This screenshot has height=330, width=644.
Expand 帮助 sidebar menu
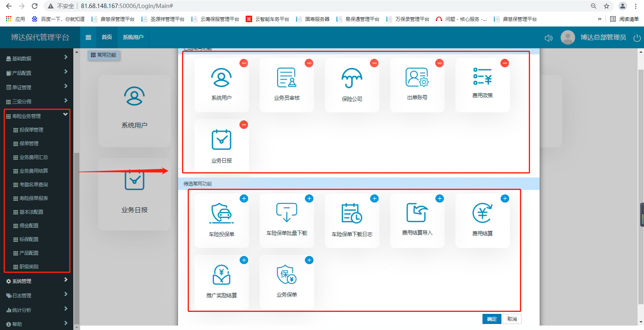tap(37, 324)
